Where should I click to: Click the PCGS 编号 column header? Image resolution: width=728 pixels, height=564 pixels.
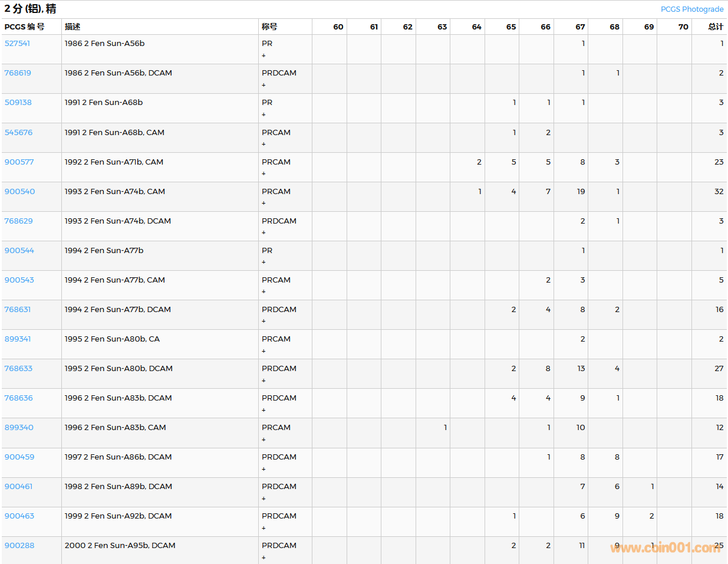pyautogui.click(x=24, y=27)
